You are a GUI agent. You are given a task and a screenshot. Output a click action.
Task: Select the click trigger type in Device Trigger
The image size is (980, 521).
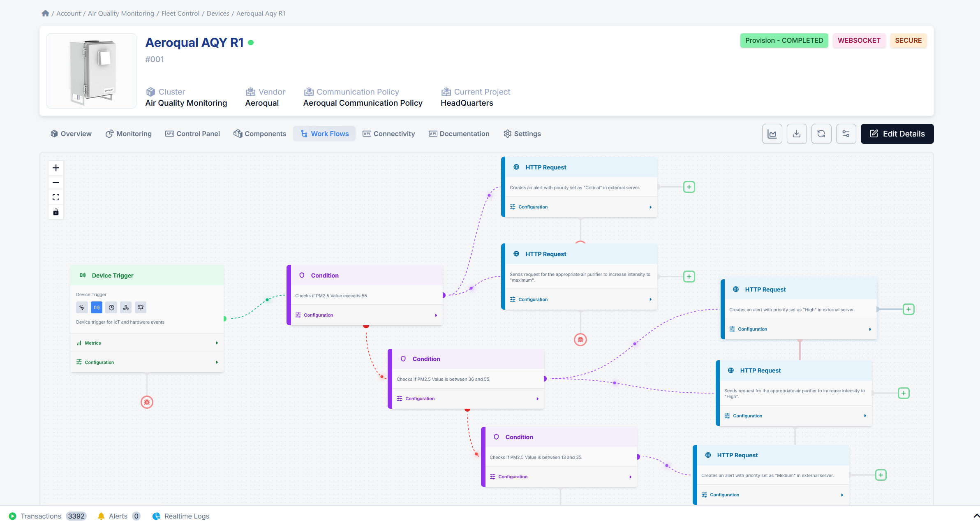82,307
